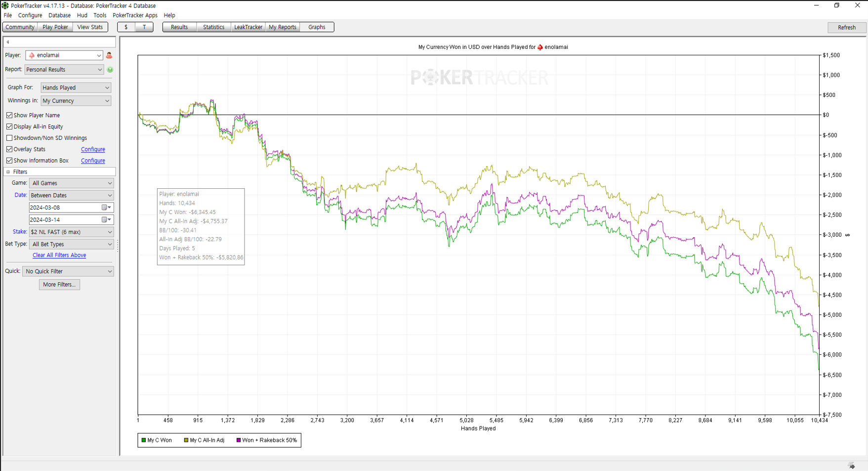Viewport: 868px width, 471px height.
Task: Switch to the Results tab
Action: click(x=179, y=27)
